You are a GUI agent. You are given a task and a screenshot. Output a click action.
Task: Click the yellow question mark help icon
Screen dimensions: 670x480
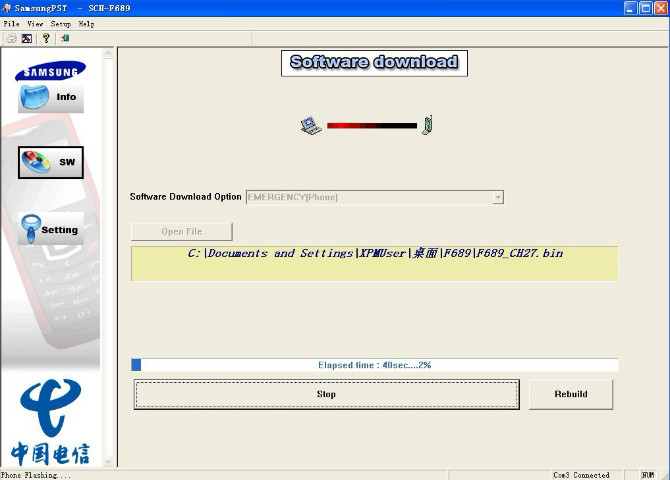[46, 38]
